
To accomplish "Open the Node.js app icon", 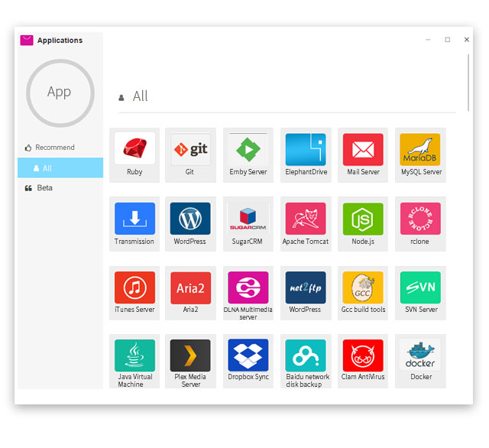I will tap(363, 219).
